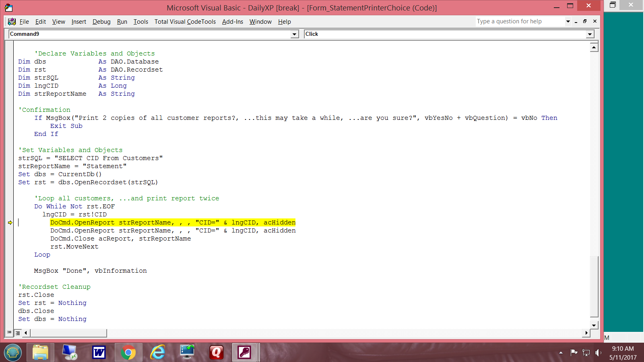644x362 pixels.
Task: Open Microsoft Access from taskbar
Action: (245, 352)
